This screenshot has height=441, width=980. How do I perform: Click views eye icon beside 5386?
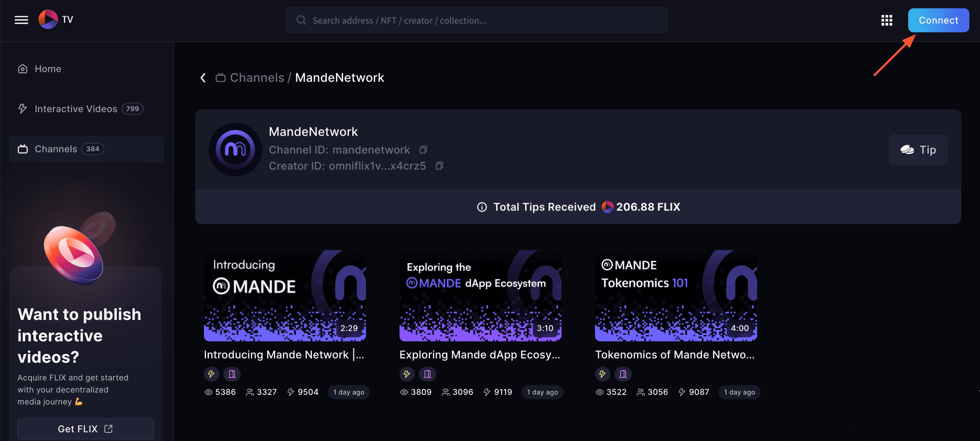(208, 392)
